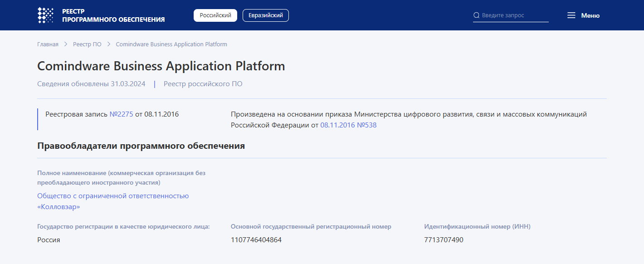The width and height of the screenshot is (644, 264).
Task: Click the Введите запрос search field
Action: tap(508, 15)
